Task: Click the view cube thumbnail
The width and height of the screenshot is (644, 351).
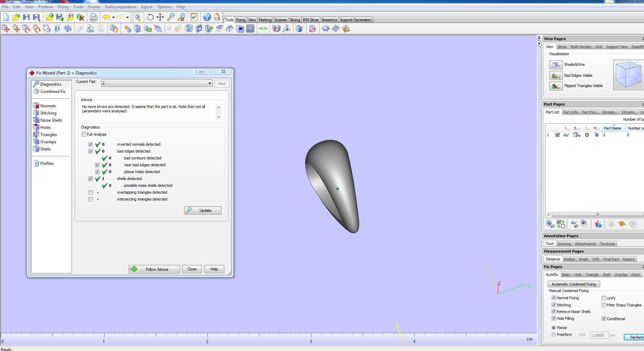Action: (629, 75)
